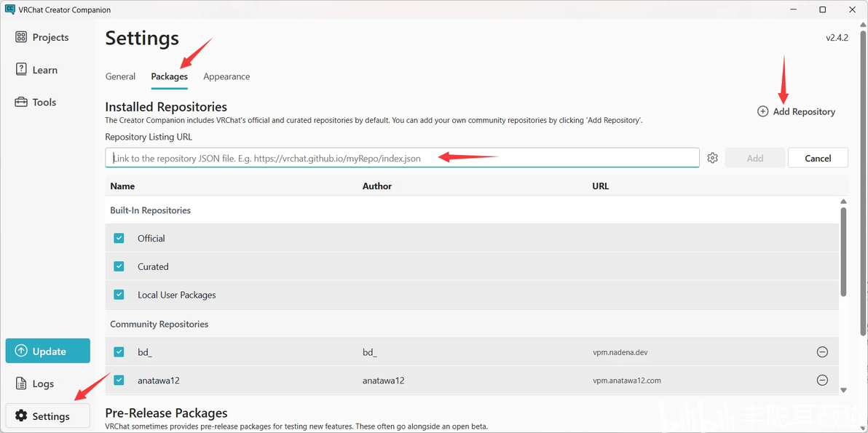Click the VRChat Creator Companion app icon

click(x=9, y=9)
